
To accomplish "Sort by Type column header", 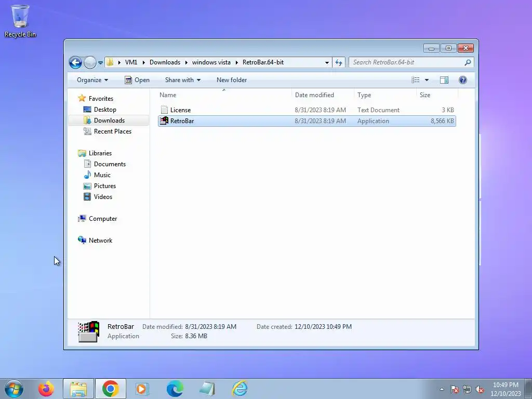I will tap(385, 95).
